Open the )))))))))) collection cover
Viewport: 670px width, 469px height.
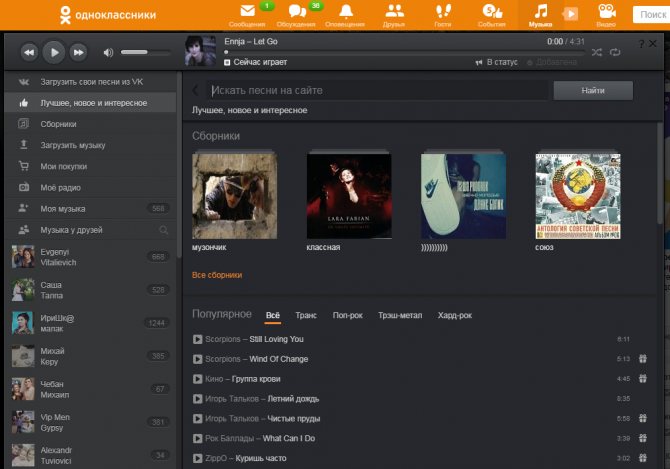pos(464,195)
